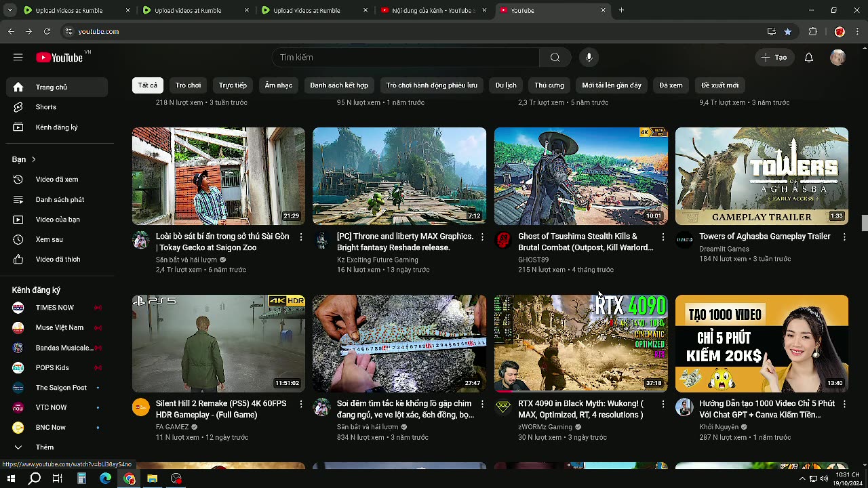This screenshot has height=488, width=868.
Task: Open options menu for Tokay Gecko video
Action: point(301,237)
